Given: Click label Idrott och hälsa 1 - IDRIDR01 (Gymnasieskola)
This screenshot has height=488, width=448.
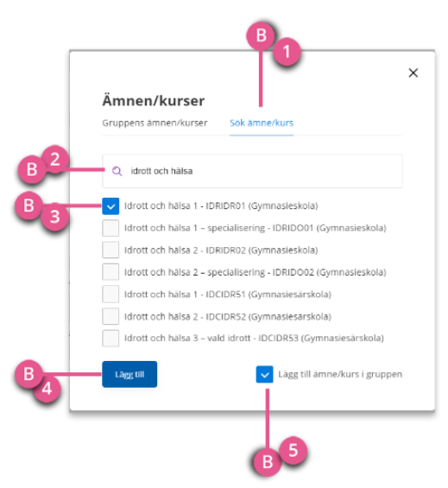Looking at the screenshot, I should (221, 206).
